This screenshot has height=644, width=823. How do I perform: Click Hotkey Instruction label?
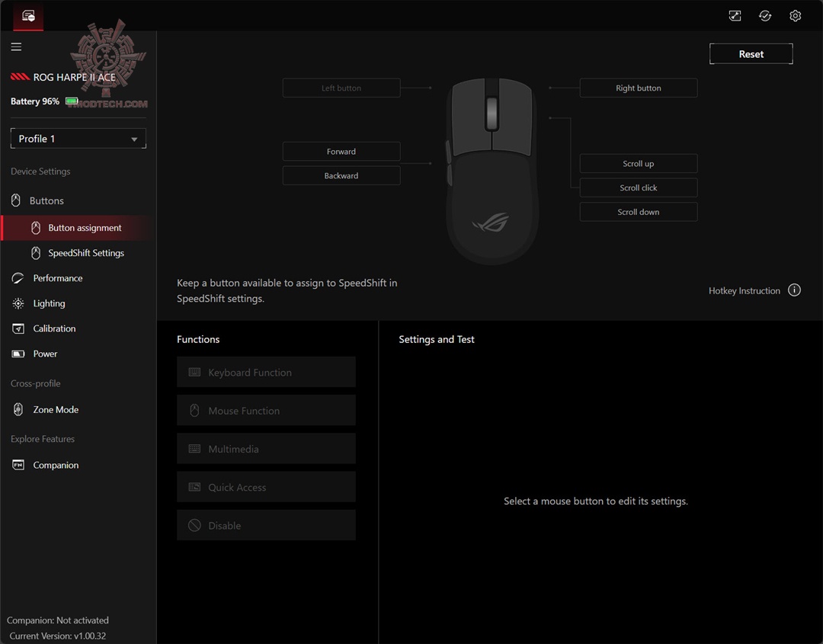tap(745, 291)
